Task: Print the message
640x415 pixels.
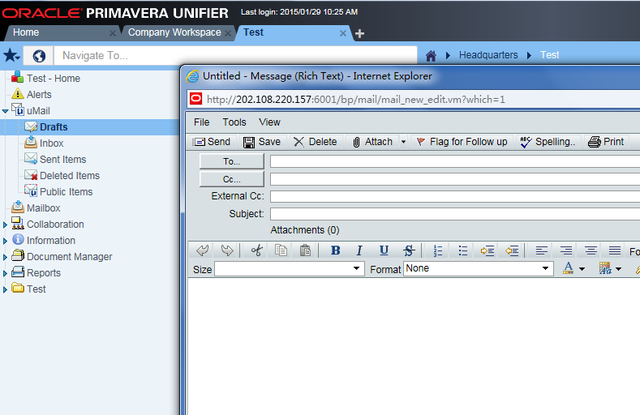Action: [x=606, y=142]
